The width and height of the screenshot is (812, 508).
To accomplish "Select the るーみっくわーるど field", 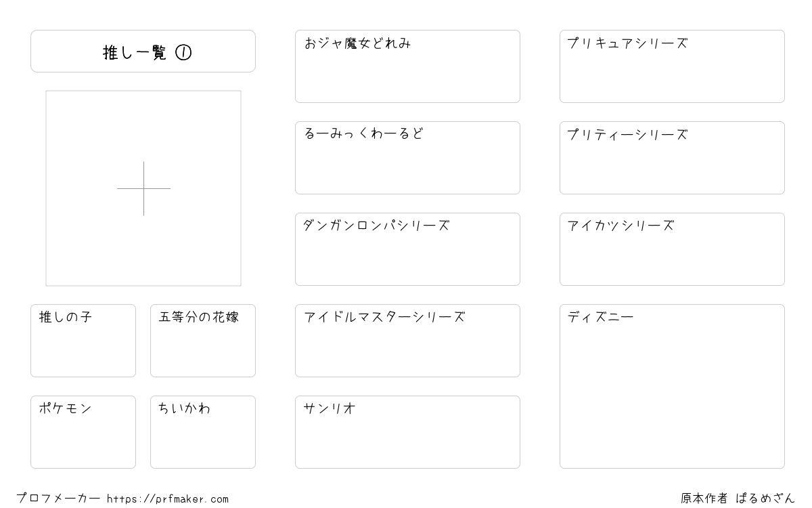I will click(x=407, y=158).
